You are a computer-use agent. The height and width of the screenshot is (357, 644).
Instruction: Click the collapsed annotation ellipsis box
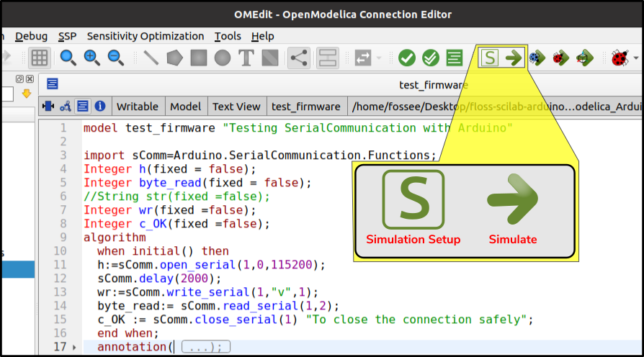tap(206, 347)
